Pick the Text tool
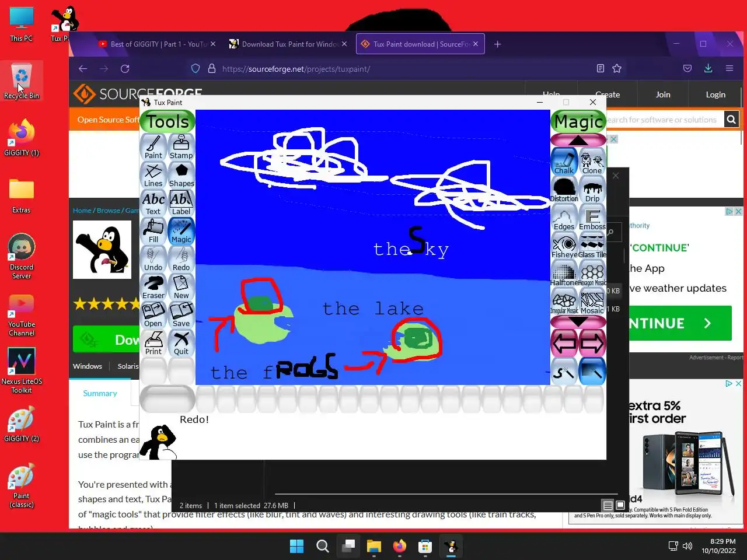Viewport: 747px width, 560px height. point(153,203)
